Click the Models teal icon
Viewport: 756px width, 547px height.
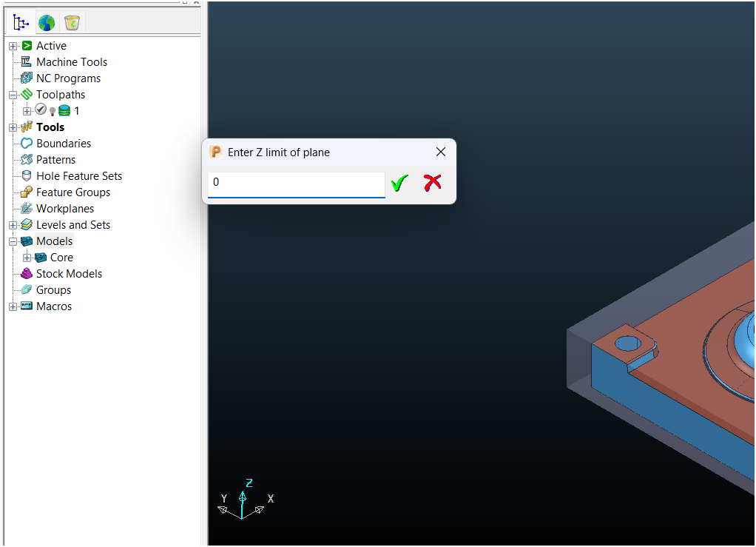click(27, 241)
